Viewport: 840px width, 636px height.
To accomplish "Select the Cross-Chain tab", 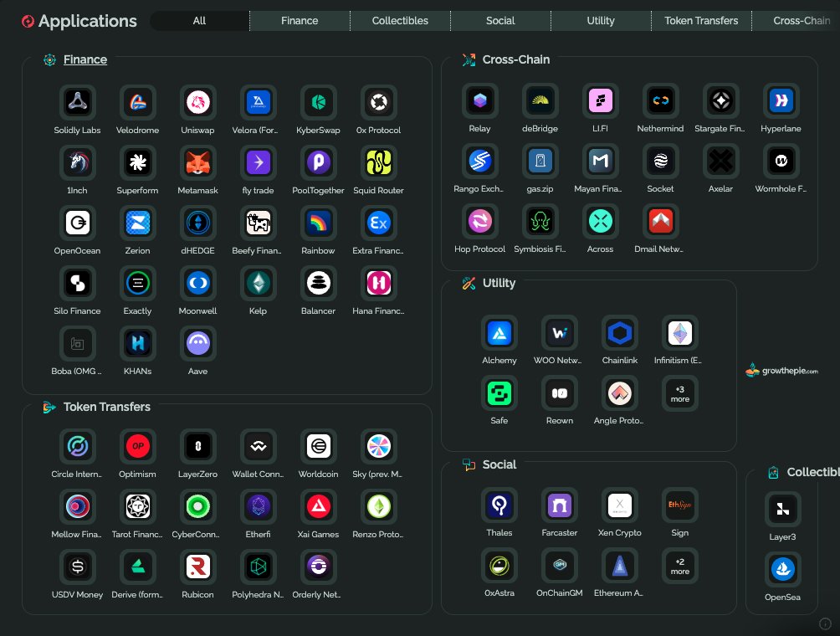I will [796, 20].
